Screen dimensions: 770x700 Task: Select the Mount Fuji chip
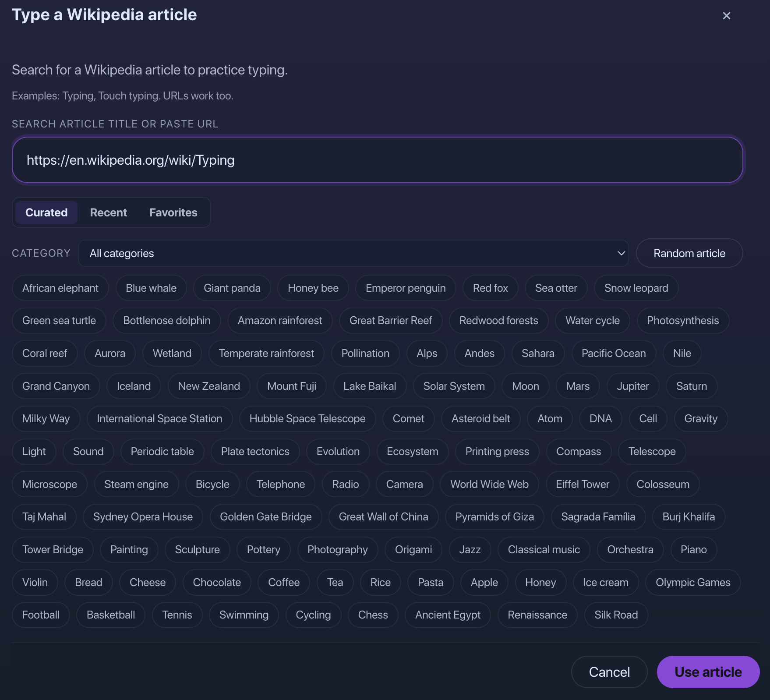pyautogui.click(x=292, y=386)
